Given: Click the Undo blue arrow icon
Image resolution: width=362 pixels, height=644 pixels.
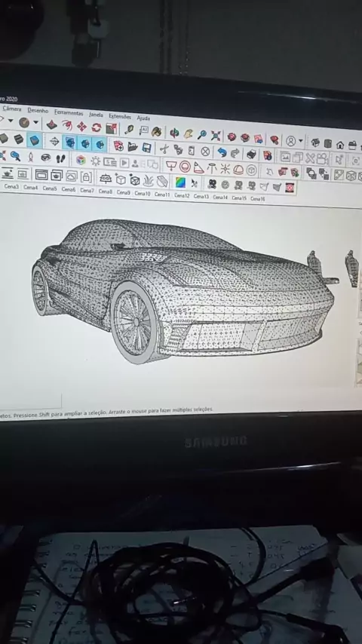Looking at the screenshot, I should [x=222, y=152].
